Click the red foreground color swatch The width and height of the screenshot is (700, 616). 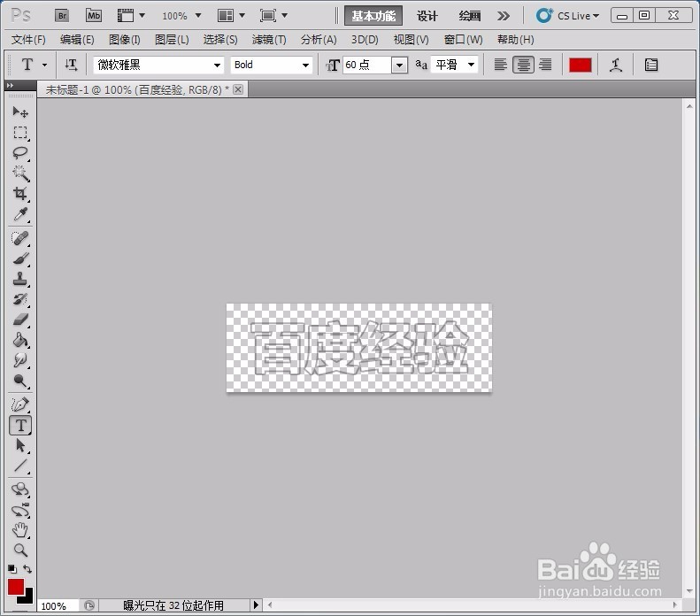(15, 587)
